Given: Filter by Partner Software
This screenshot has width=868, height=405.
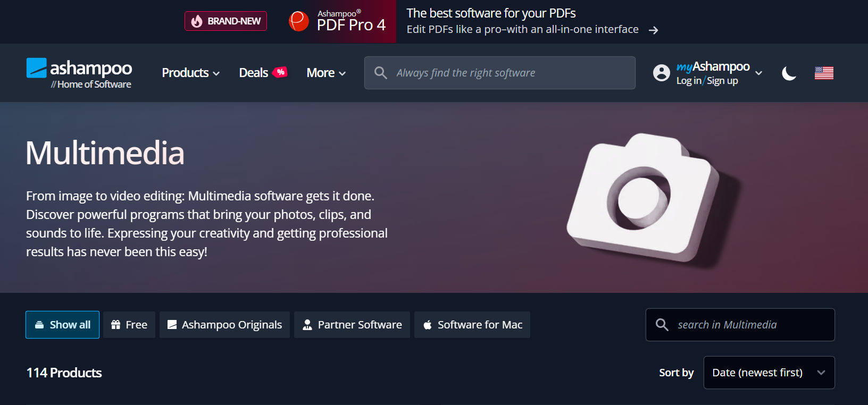Looking at the screenshot, I should point(352,325).
